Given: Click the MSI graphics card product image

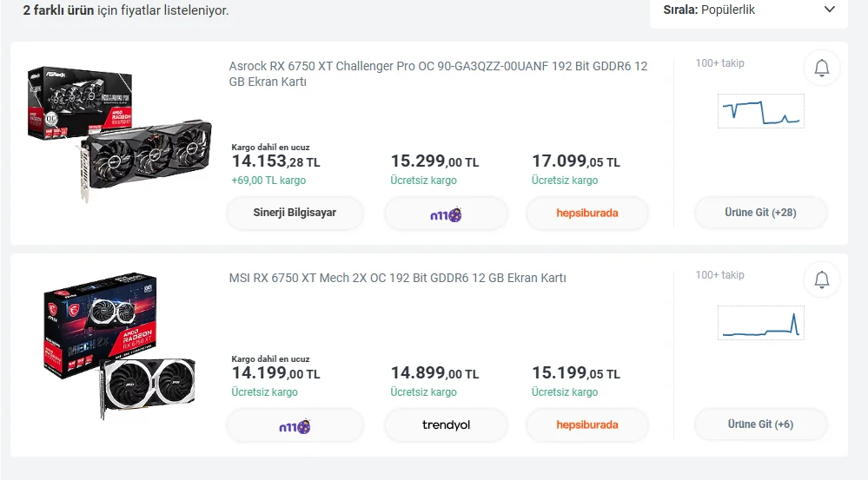Looking at the screenshot, I should click(x=119, y=347).
